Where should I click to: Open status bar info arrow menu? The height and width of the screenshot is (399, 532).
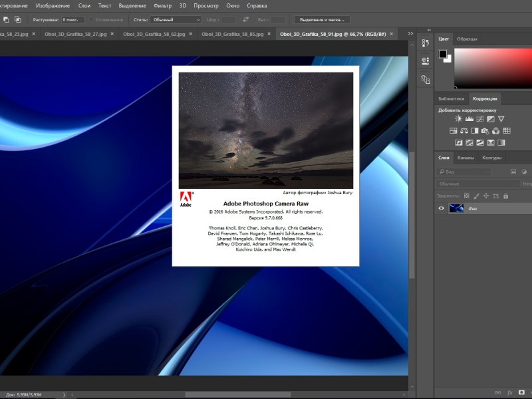pos(64,395)
